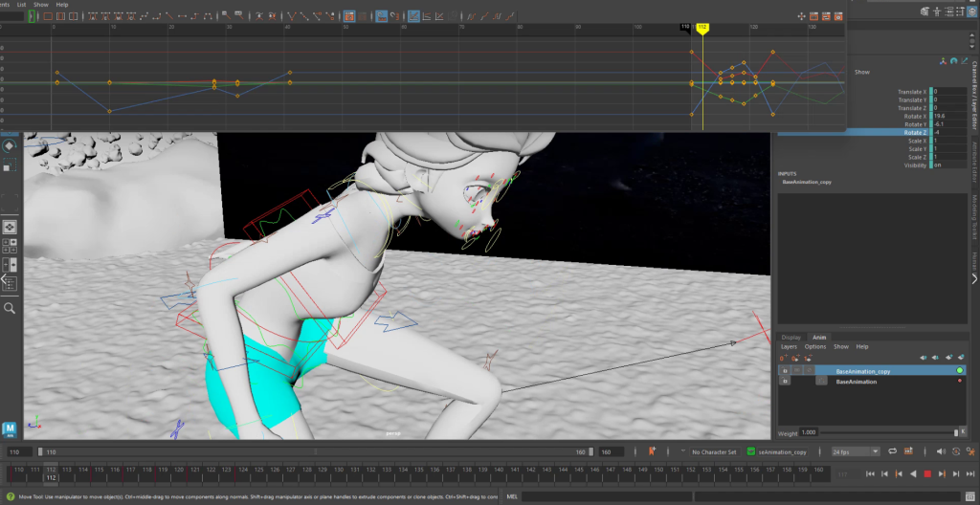The image size is (980, 505).
Task: Toggle the time snap icon in Graph Editor
Action: pyautogui.click(x=381, y=15)
